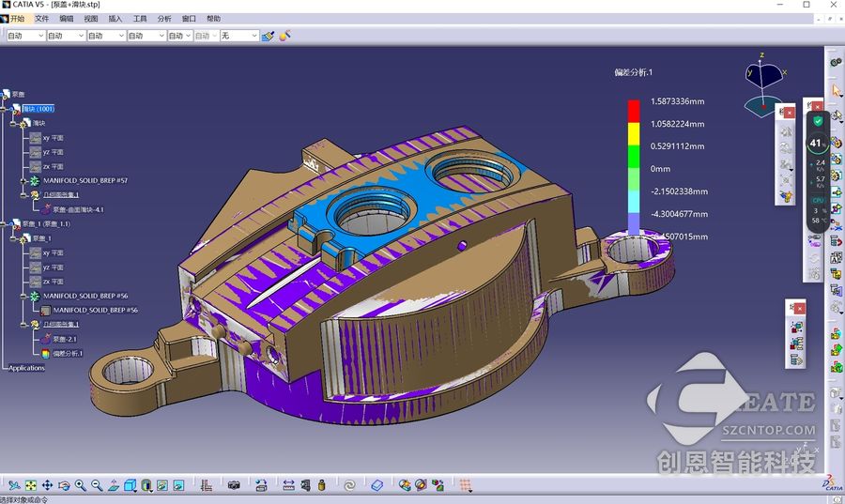Viewport: 845px width, 504px height.
Task: Open the 无 dropdown in top toolbar
Action: coord(239,36)
